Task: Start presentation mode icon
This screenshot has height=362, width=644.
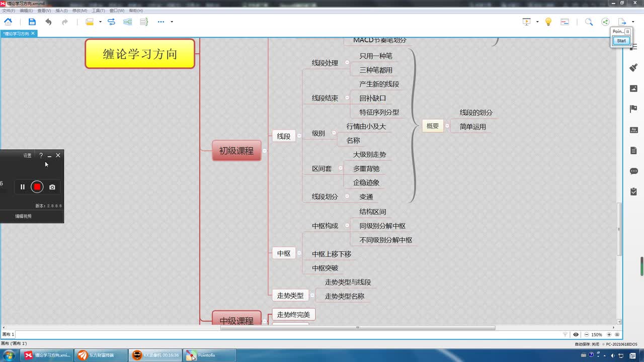Action: point(527,22)
